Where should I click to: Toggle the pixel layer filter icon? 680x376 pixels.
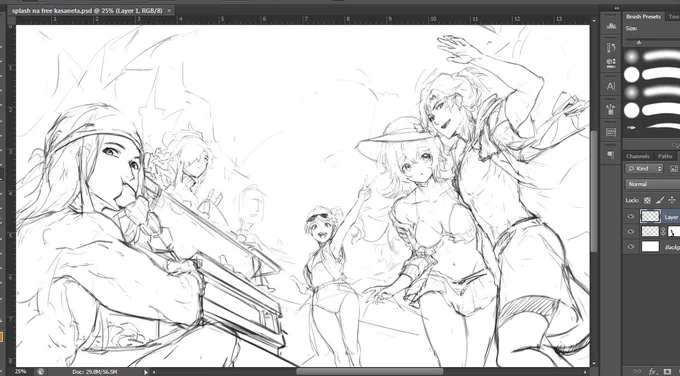click(x=673, y=169)
